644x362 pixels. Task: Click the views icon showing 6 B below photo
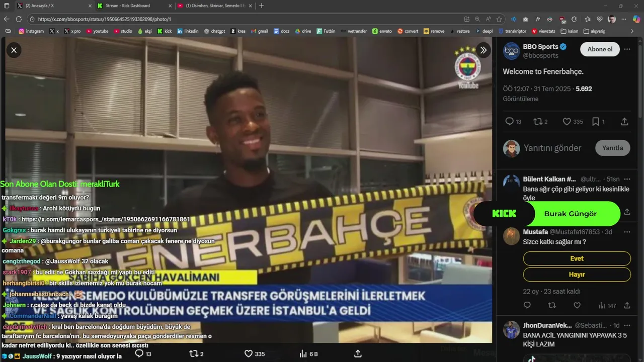pyautogui.click(x=308, y=354)
